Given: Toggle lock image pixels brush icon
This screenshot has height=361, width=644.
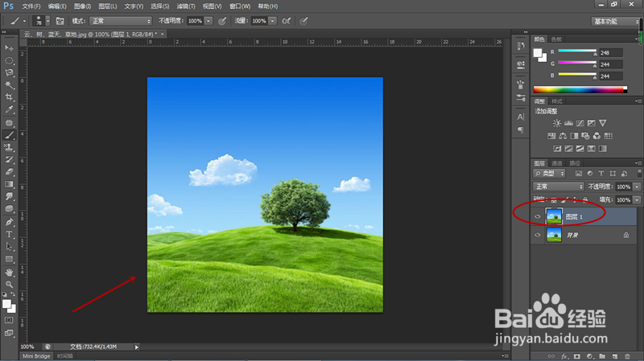Looking at the screenshot, I should (564, 199).
